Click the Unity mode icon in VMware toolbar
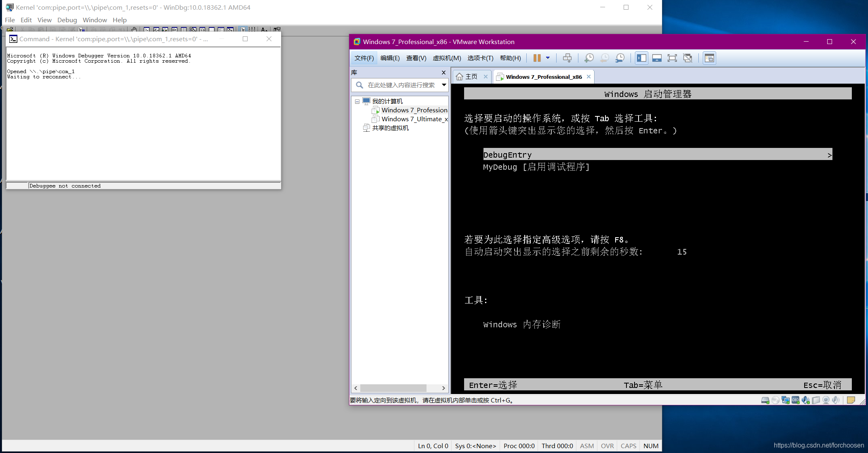This screenshot has width=868, height=453. [x=687, y=58]
